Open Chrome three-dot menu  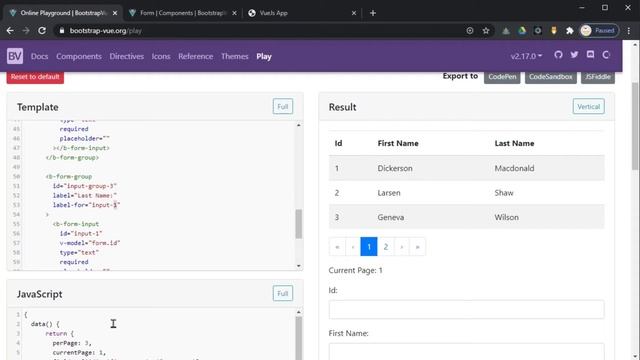pyautogui.click(x=629, y=31)
